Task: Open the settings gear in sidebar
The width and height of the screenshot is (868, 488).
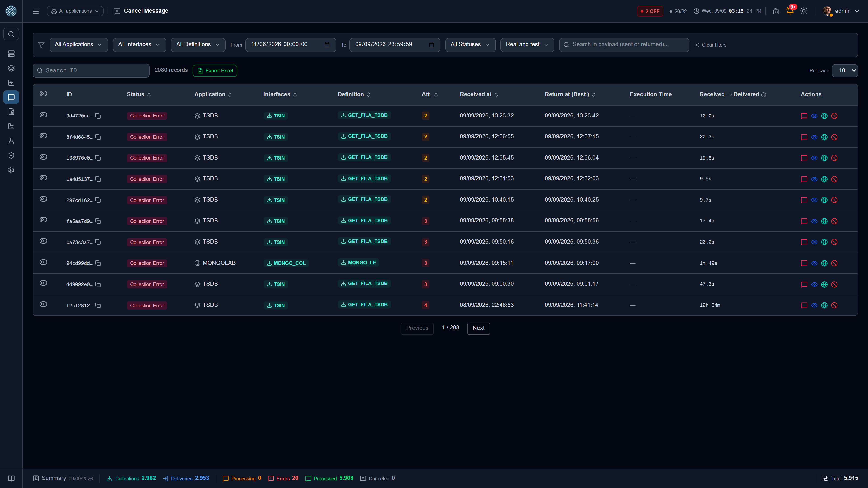Action: pyautogui.click(x=11, y=170)
